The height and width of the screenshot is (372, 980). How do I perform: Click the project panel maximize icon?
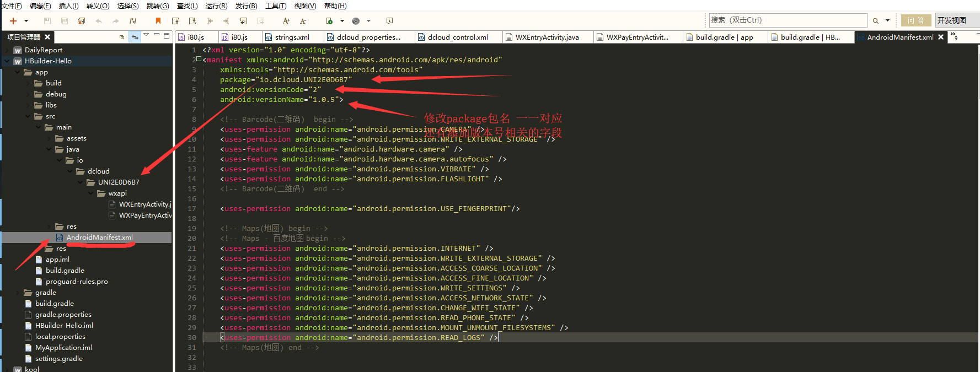click(x=167, y=35)
